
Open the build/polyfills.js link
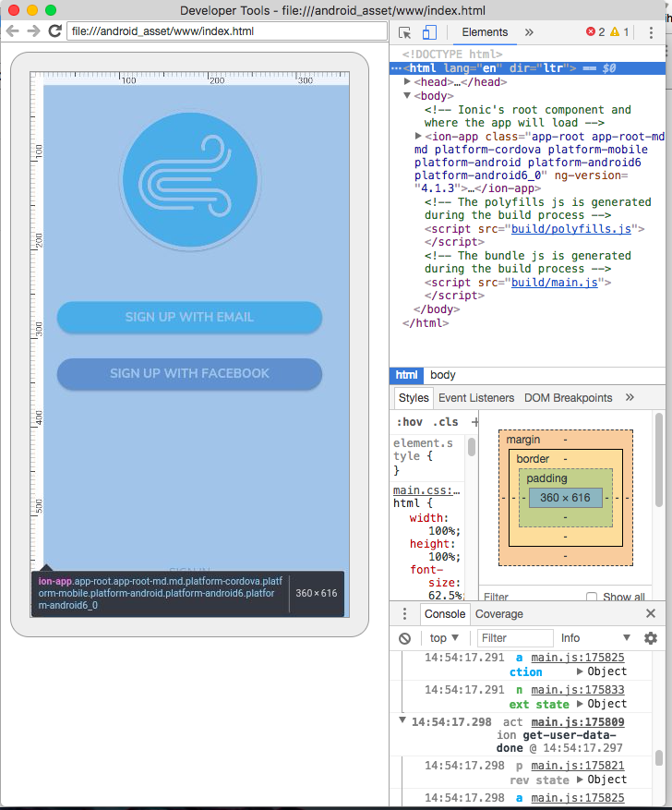(570, 229)
